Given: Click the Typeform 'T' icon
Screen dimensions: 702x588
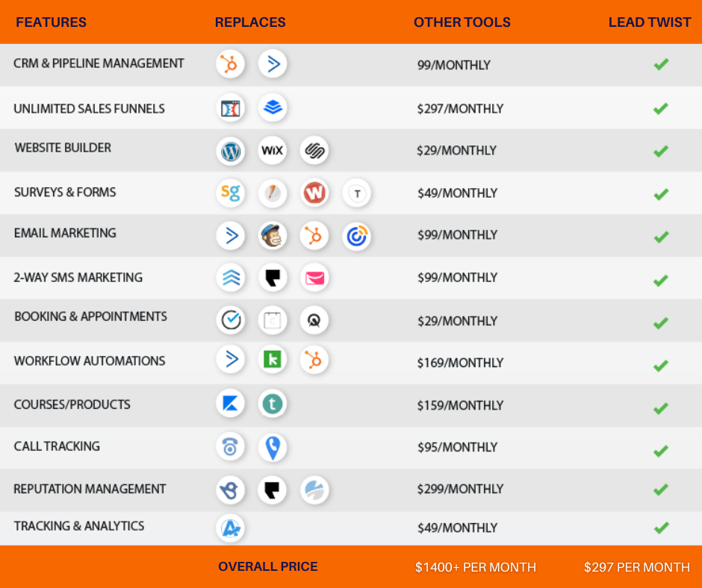Looking at the screenshot, I should tap(357, 194).
